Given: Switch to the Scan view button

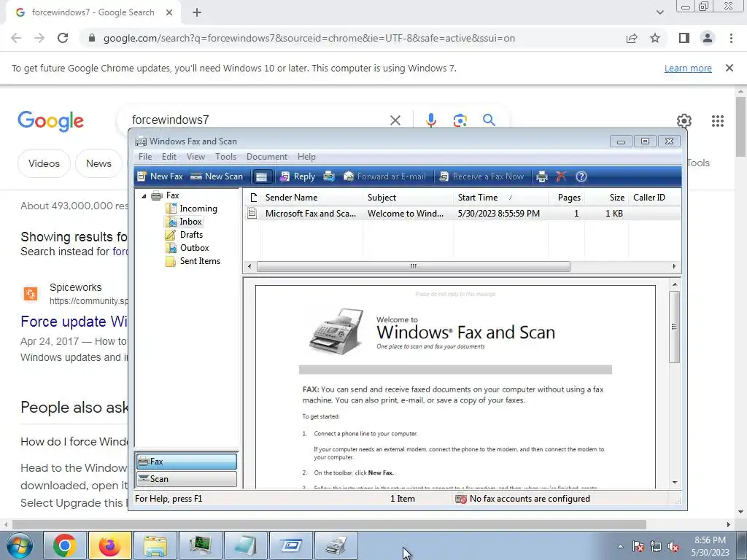Looking at the screenshot, I should [x=187, y=479].
